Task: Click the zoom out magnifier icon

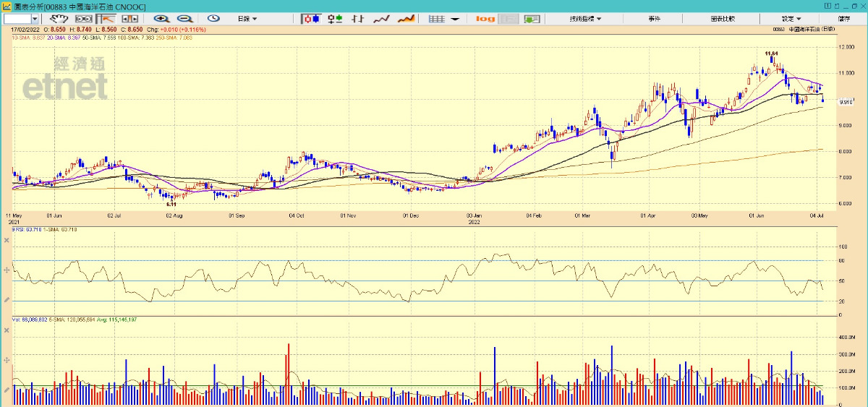Action: click(185, 19)
